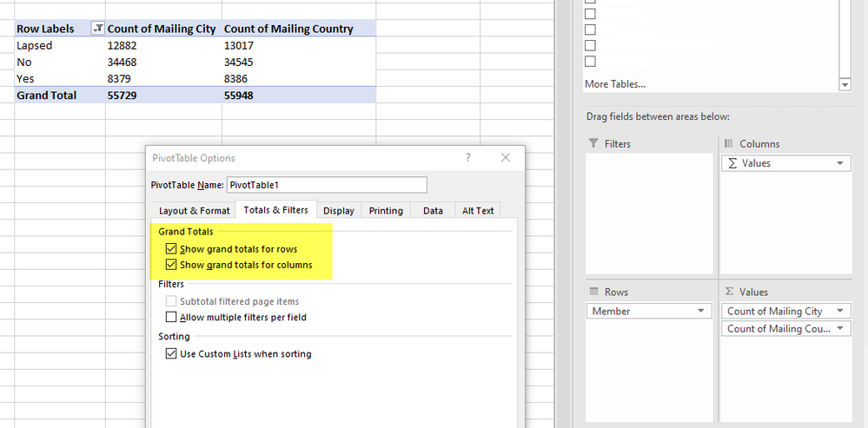The height and width of the screenshot is (428, 868).
Task: Enable Allow multiple filters per field
Action: pyautogui.click(x=171, y=318)
